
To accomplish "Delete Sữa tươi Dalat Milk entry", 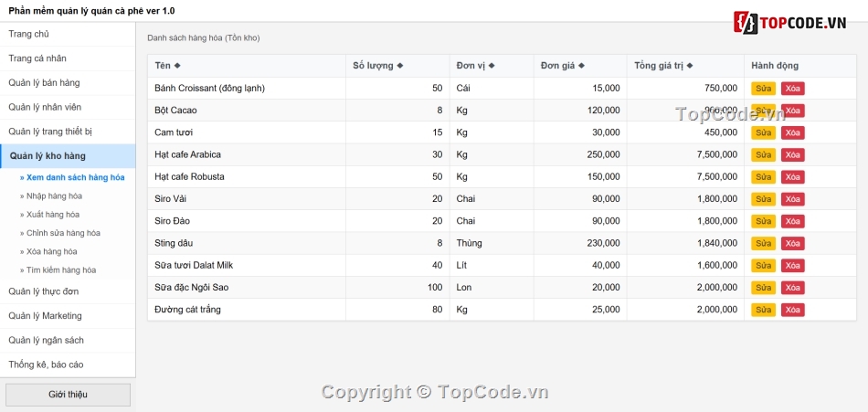I will pos(793,266).
